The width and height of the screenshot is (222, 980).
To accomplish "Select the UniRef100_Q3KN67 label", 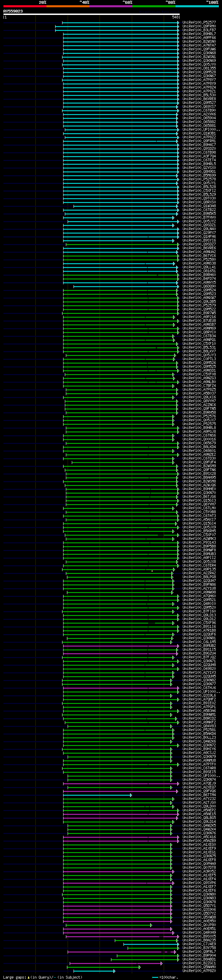I will tap(199, 76).
